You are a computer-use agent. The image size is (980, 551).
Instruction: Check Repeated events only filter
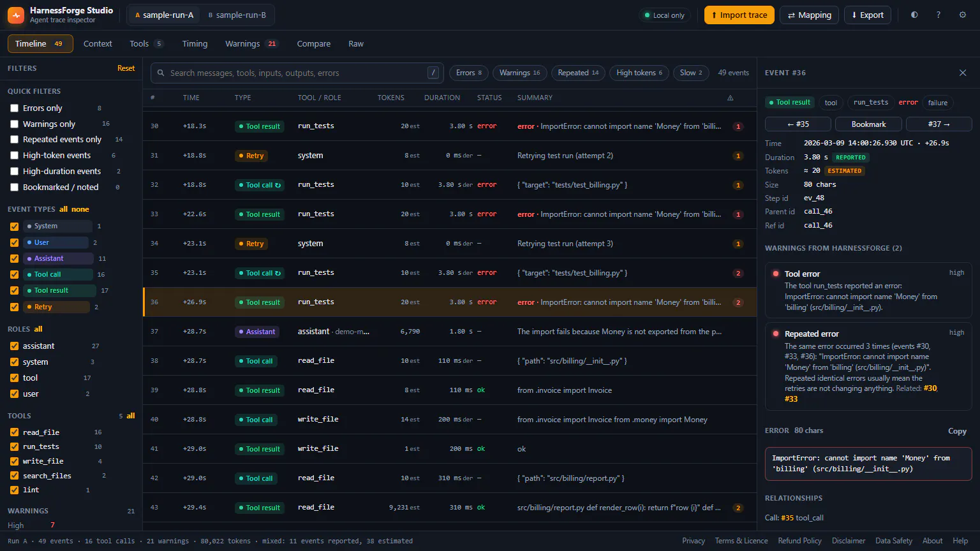click(14, 140)
